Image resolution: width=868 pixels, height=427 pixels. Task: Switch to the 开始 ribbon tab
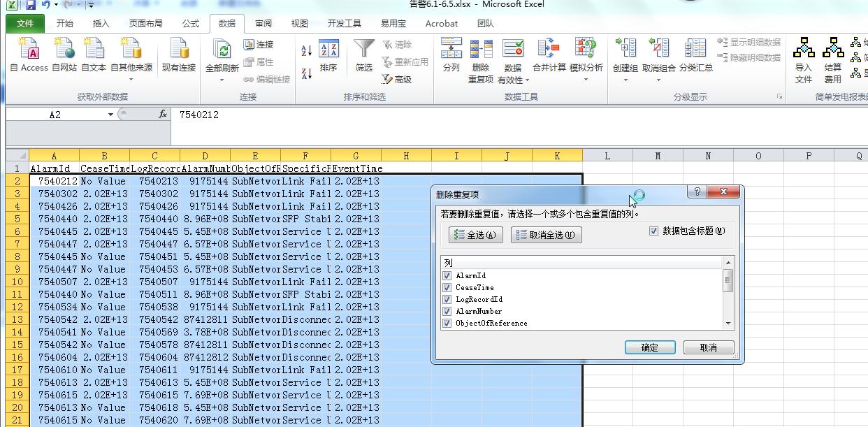[x=64, y=23]
